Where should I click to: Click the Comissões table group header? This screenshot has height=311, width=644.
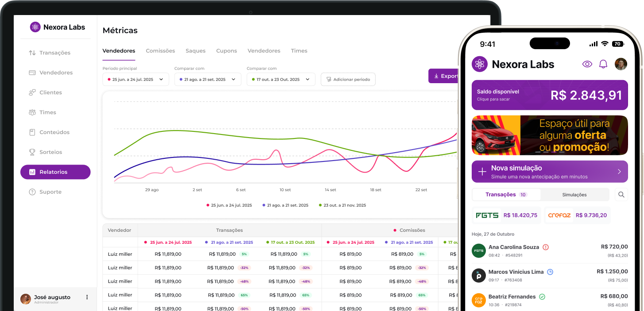pyautogui.click(x=409, y=230)
